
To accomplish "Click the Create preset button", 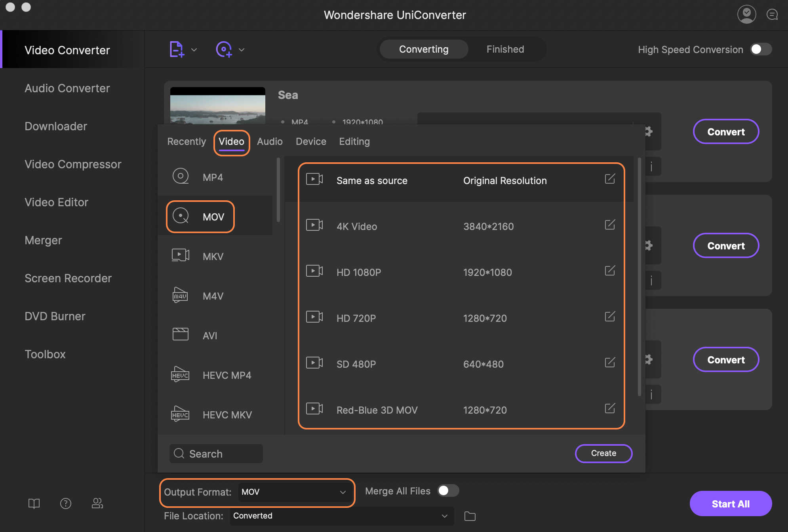I will pos(603,452).
